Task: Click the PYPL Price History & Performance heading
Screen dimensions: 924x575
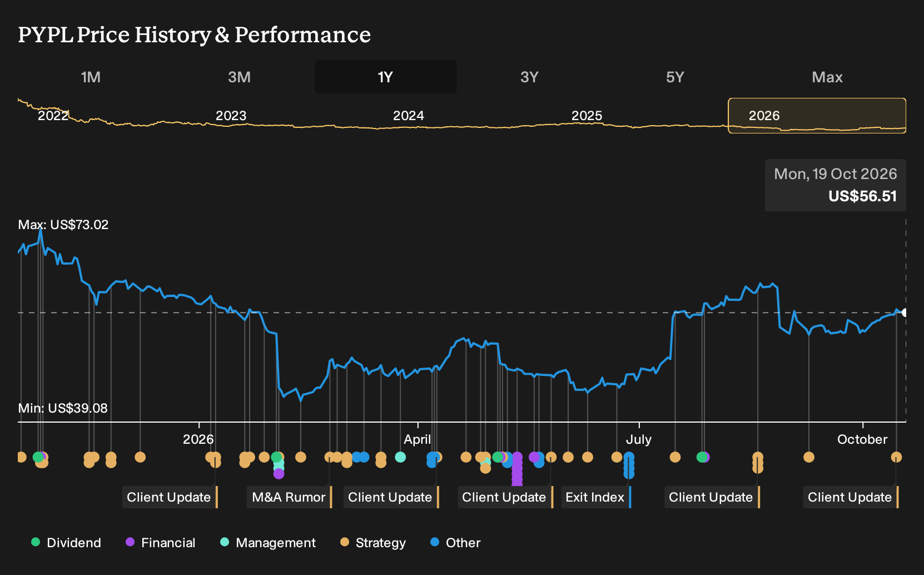Action: point(195,34)
